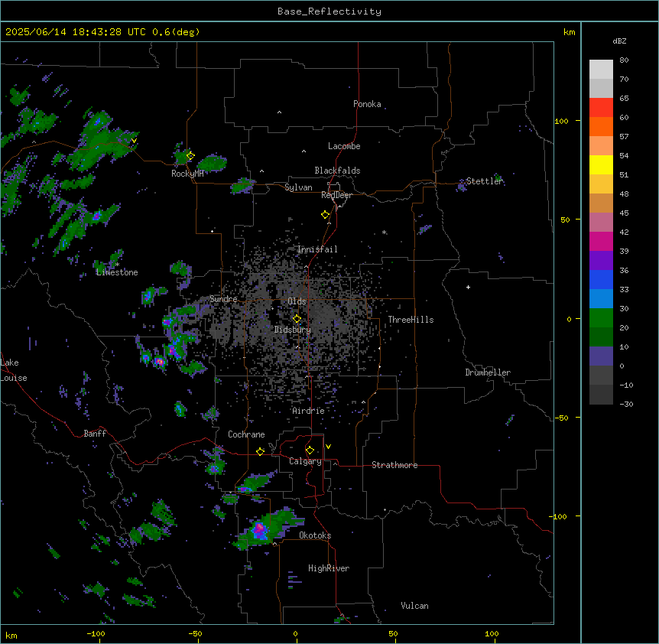This screenshot has width=659, height=644.
Task: Click the Drumheller label
Action: pos(488,372)
